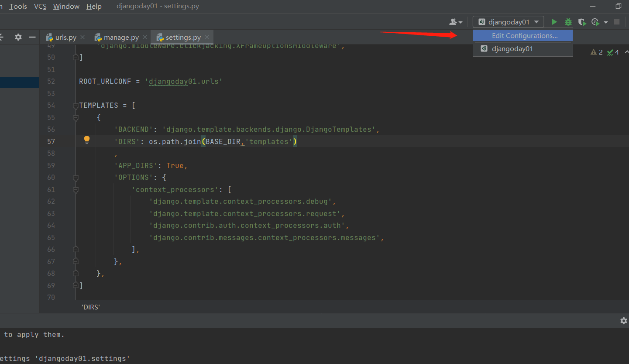Run with coverage using the shield icon
This screenshot has width=629, height=364.
(x=581, y=22)
